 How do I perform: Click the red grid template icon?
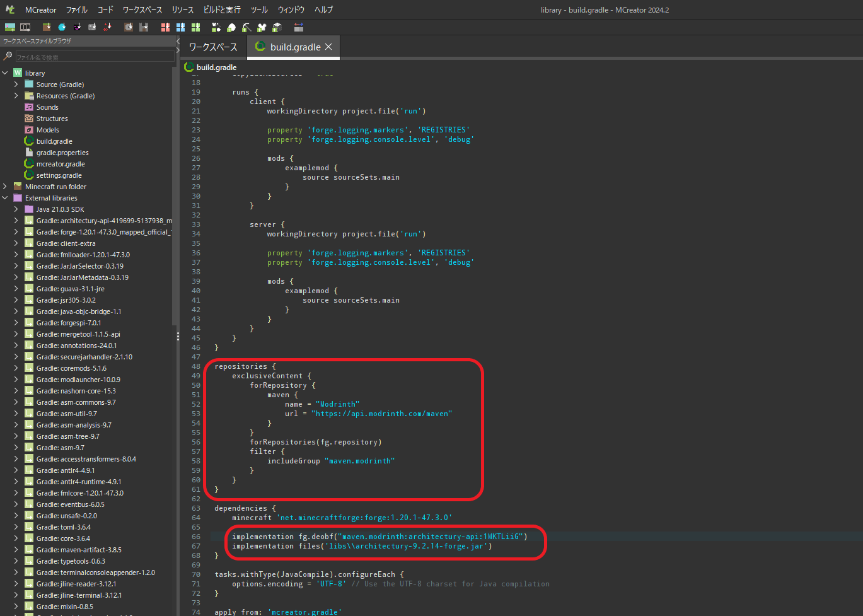point(165,27)
